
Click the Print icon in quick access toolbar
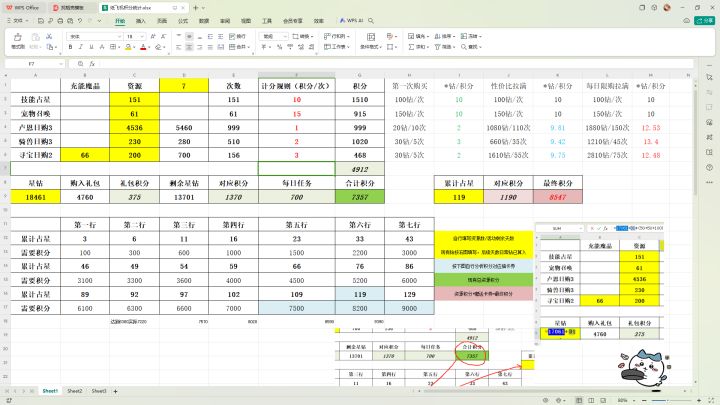coord(60,21)
